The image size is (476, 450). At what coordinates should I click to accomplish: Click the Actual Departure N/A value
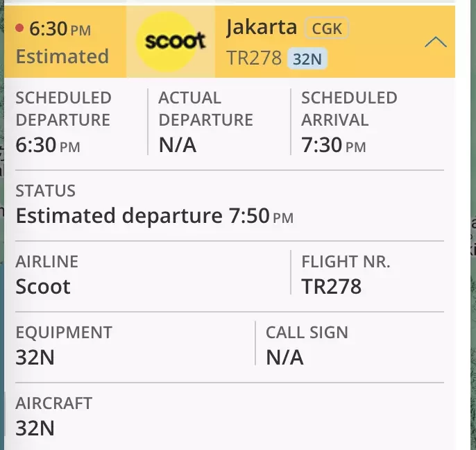[x=178, y=145]
